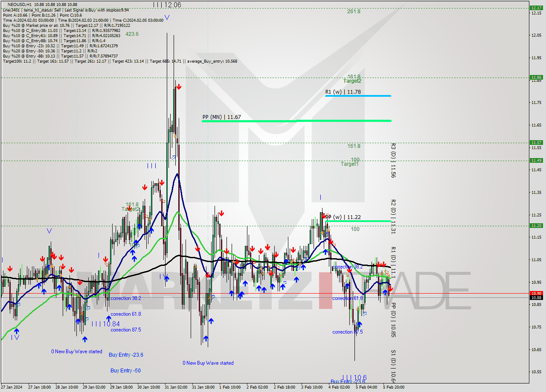Click the 11.75 price axis value
The height and width of the screenshot is (392, 546).
coord(536,102)
